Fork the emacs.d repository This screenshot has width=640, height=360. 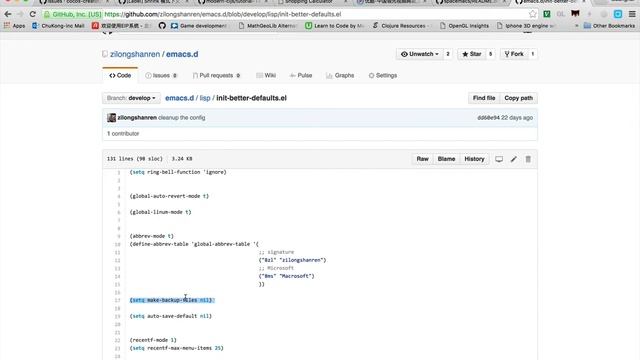514,54
